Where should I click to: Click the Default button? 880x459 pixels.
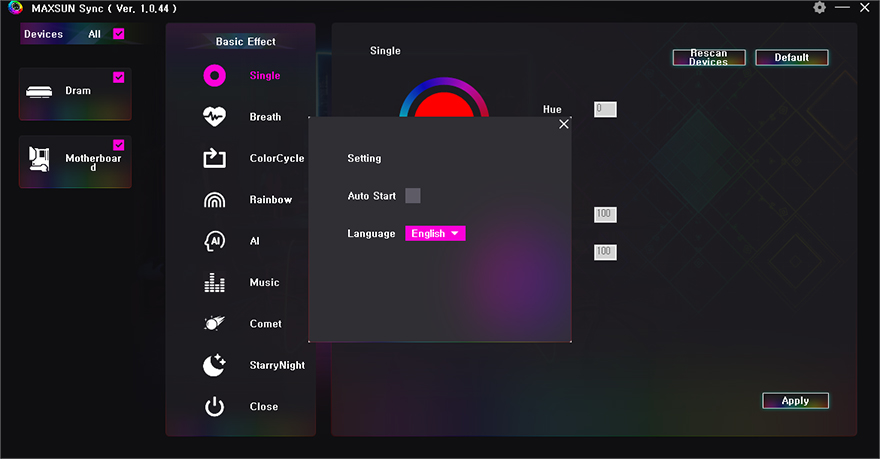(792, 57)
